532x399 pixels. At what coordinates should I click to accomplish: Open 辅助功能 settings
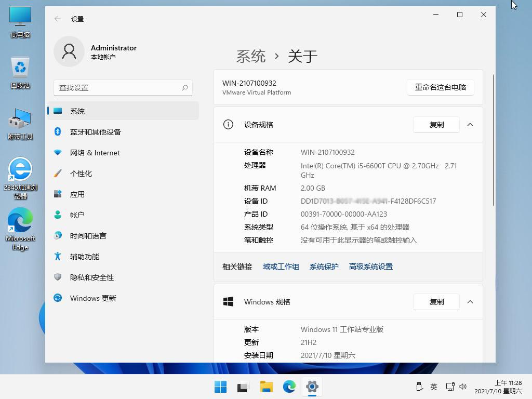pos(123,257)
